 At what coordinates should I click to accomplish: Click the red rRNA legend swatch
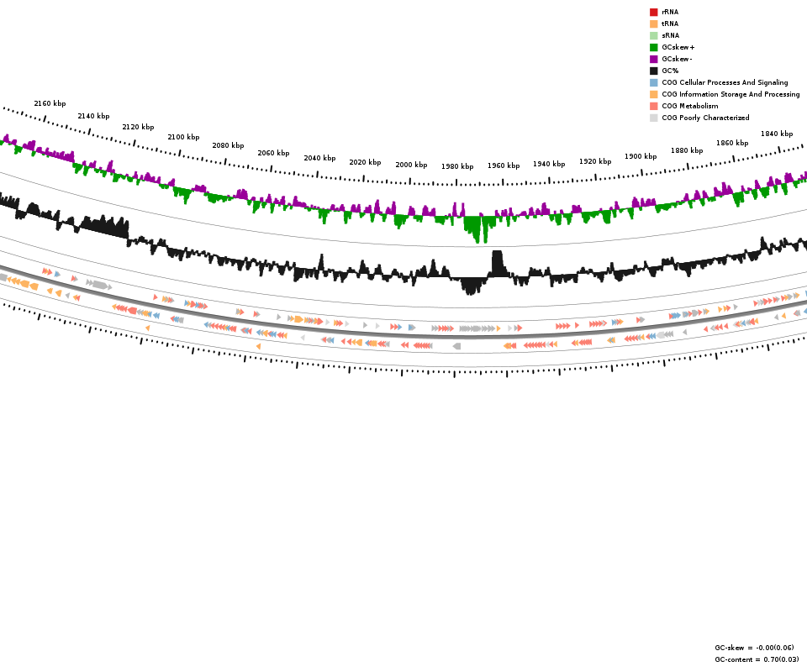(654, 12)
